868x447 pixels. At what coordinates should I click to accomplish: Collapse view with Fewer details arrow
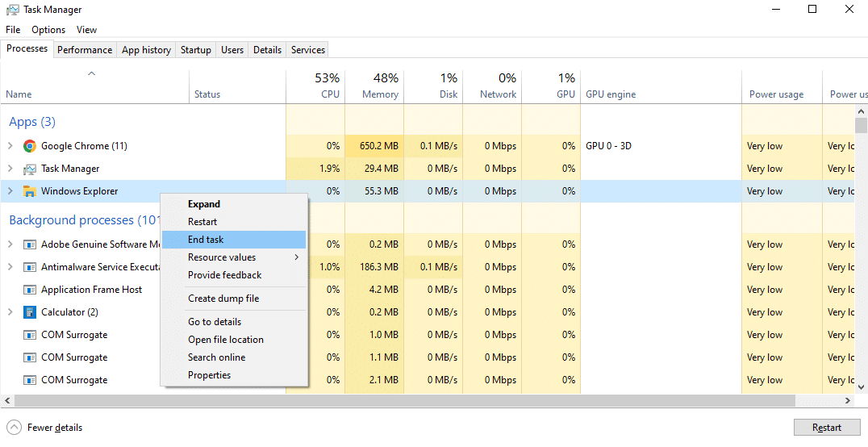click(15, 428)
